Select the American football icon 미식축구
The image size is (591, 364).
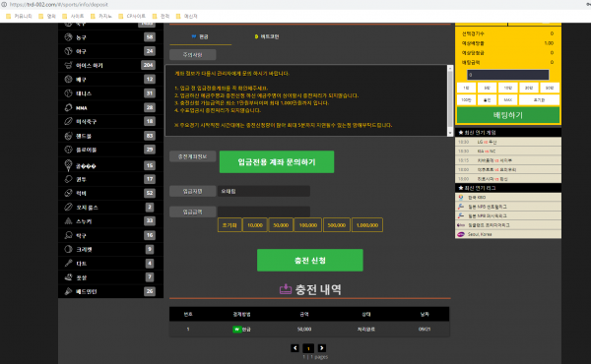68,121
